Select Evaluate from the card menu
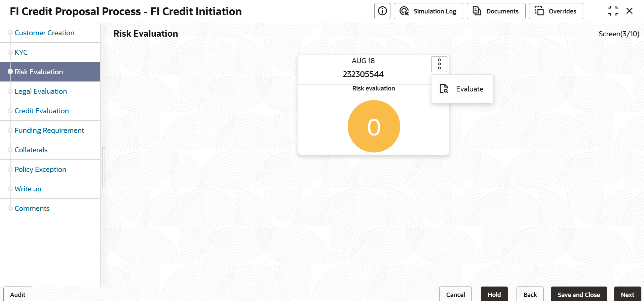This screenshot has height=301, width=644. click(469, 89)
